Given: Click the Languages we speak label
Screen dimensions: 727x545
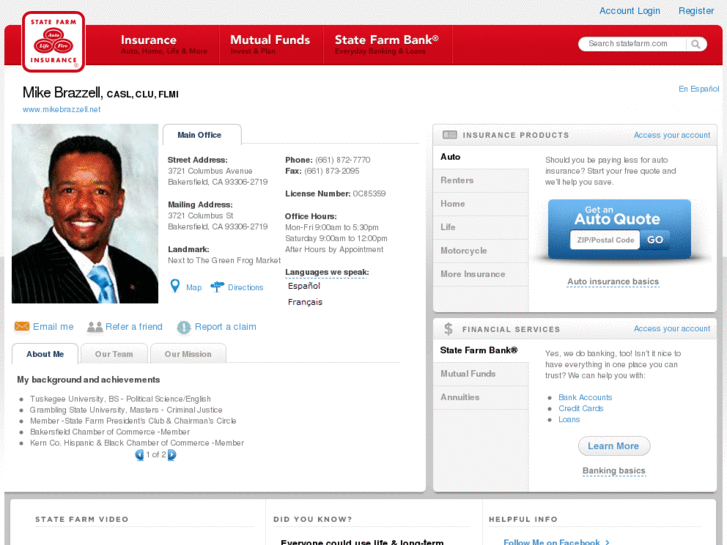Looking at the screenshot, I should pos(327,272).
